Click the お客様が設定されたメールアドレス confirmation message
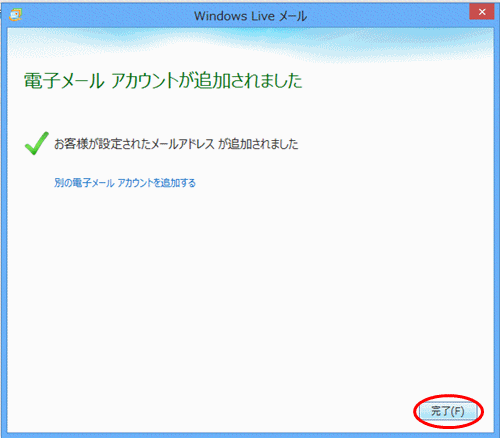Image resolution: width=500 pixels, height=438 pixels. point(176,144)
